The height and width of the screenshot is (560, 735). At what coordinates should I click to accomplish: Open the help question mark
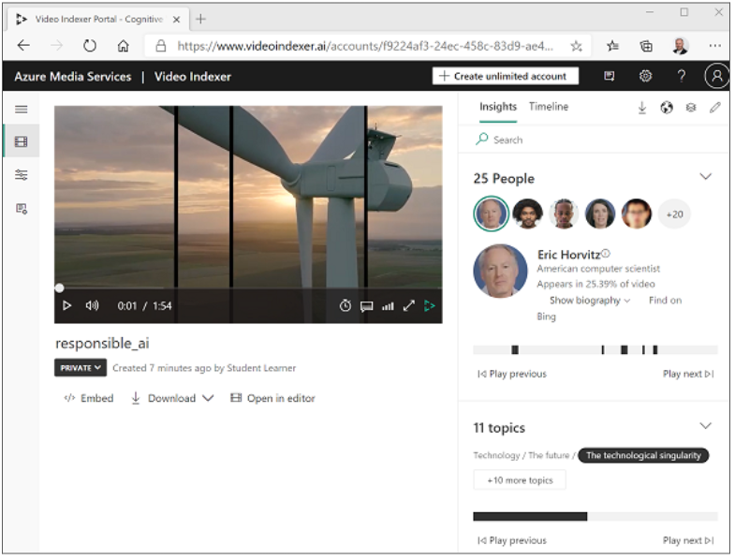tap(684, 76)
